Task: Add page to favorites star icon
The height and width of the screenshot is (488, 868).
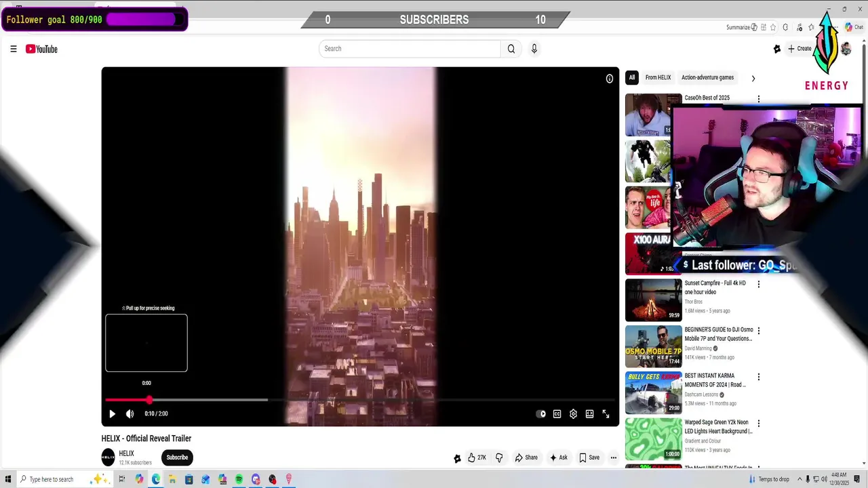Action: coord(773,27)
